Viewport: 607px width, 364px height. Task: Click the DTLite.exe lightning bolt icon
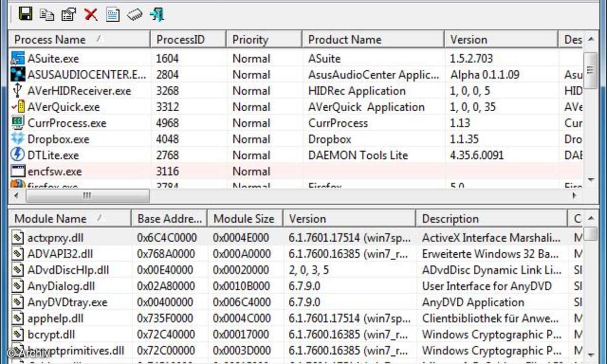(18, 155)
